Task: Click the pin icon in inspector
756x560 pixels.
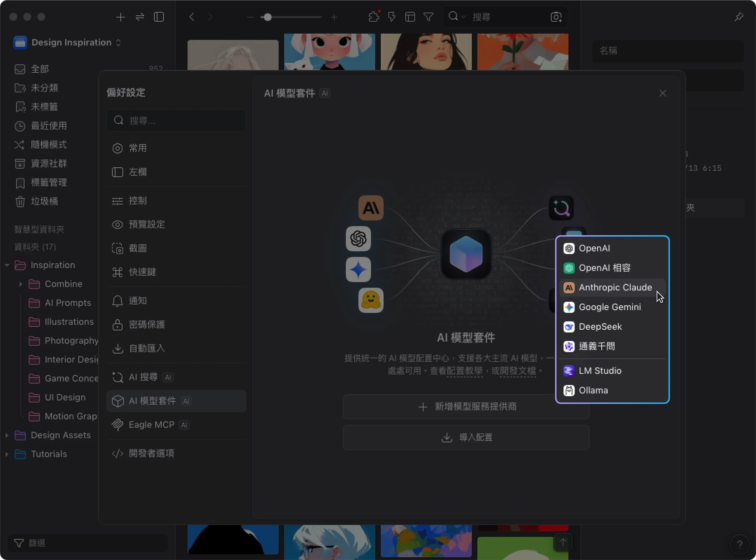Action: 739,17
